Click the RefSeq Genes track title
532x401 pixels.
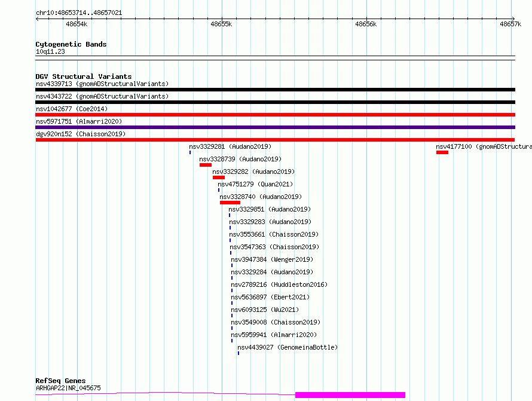(60, 381)
